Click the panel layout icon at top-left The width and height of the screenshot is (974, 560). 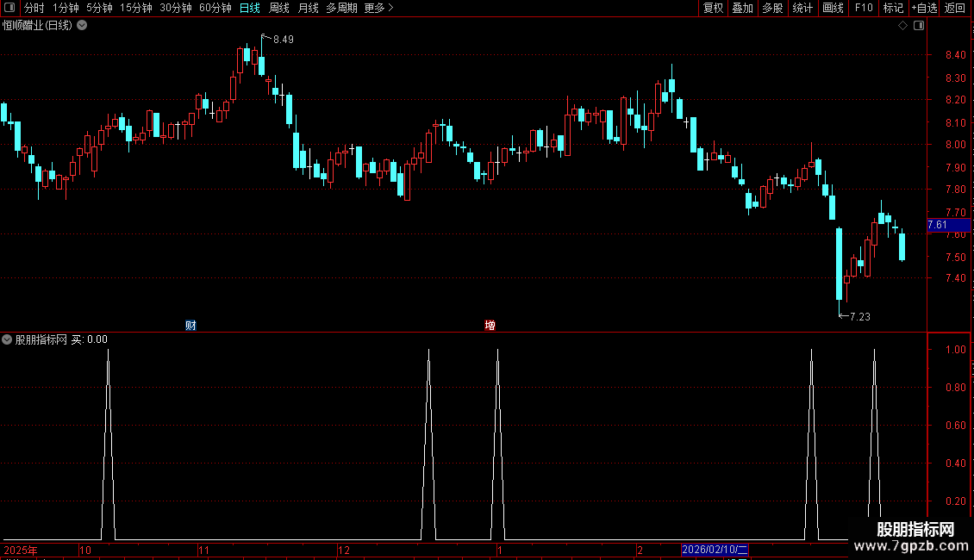(x=9, y=8)
